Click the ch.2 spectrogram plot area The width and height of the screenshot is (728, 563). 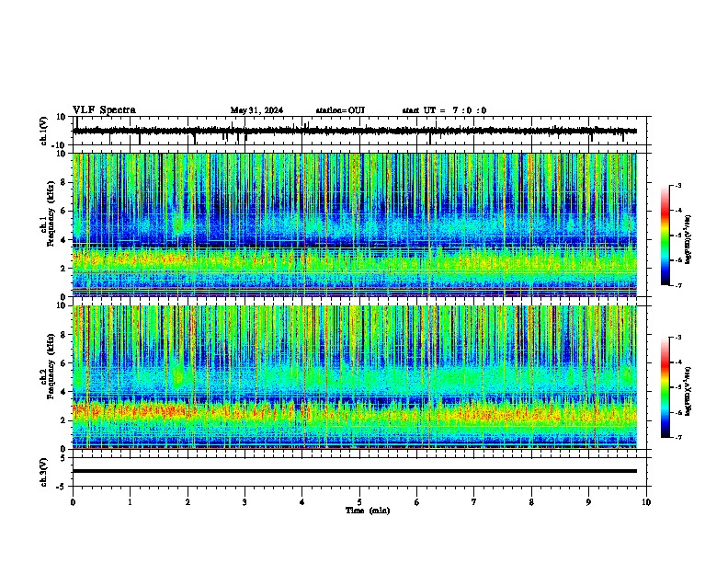(355, 377)
